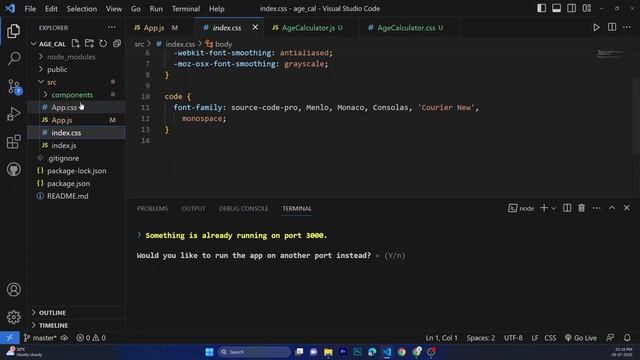Open the Search view in activity bar
Viewport: 640px width, 360px height.
13,58
